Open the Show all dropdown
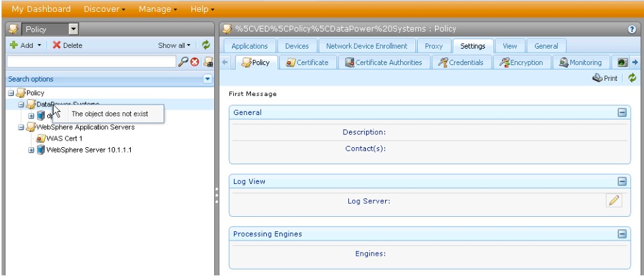The height and width of the screenshot is (276, 644). tap(174, 45)
